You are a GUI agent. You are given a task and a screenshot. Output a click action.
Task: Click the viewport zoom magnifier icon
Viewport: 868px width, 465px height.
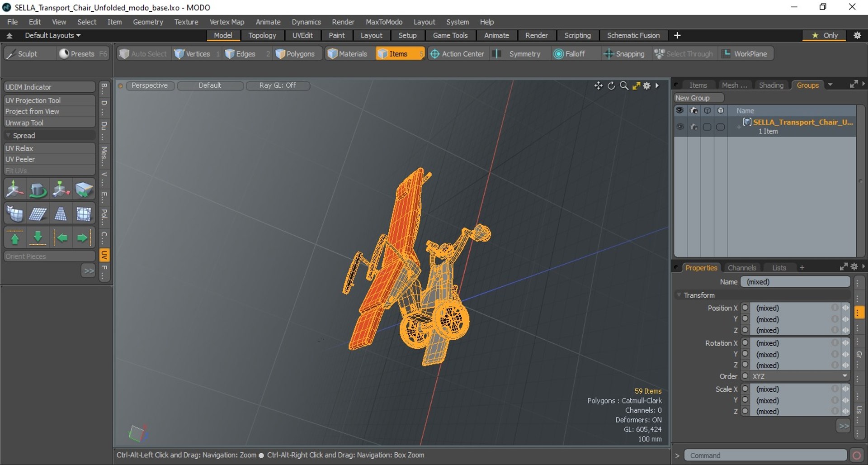[x=624, y=85]
